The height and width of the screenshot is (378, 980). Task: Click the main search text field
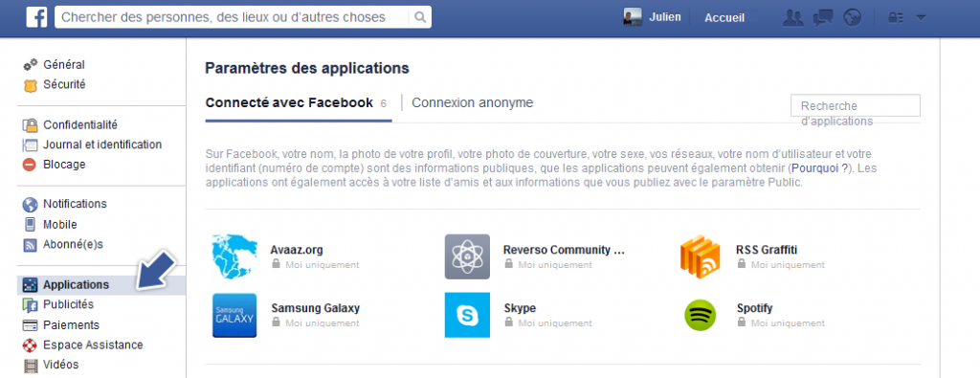233,17
